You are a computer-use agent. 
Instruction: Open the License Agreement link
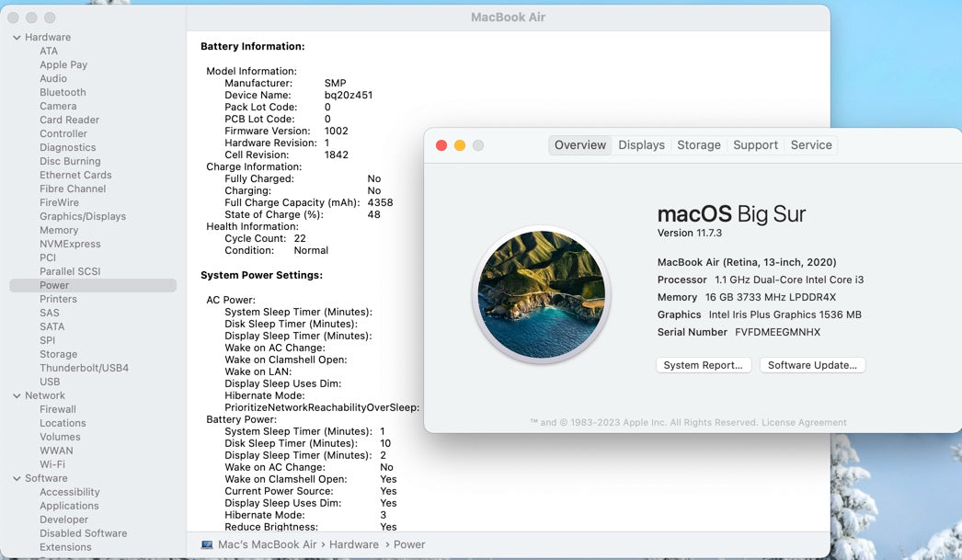tap(804, 423)
